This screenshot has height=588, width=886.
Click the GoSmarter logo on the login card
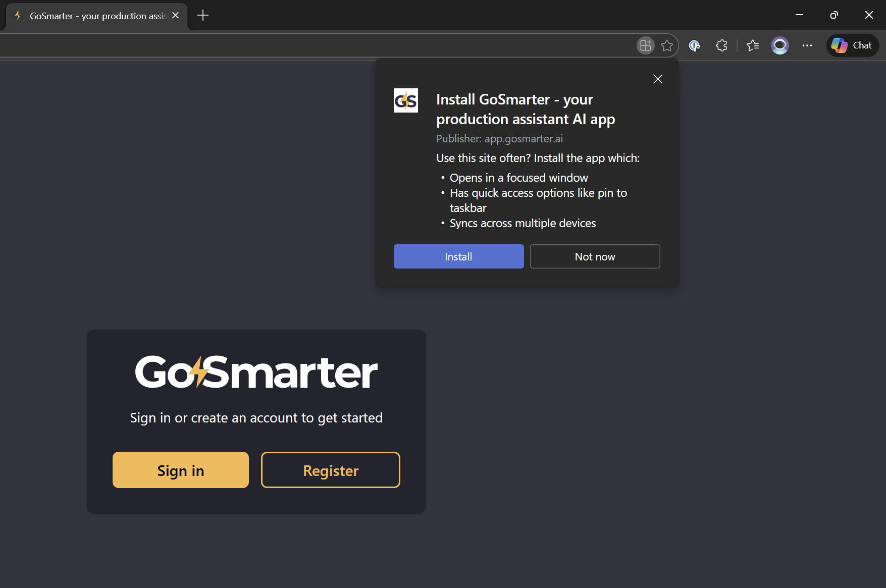pyautogui.click(x=256, y=372)
